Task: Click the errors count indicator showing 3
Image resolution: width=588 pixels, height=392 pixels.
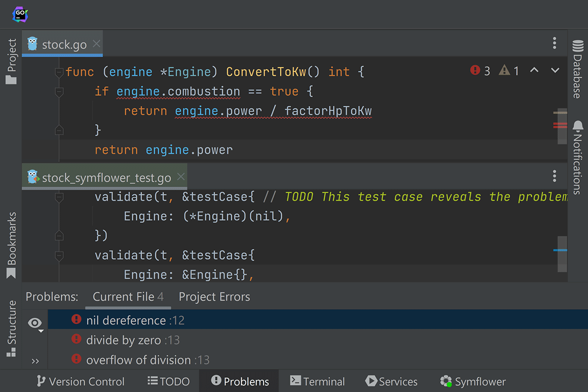Action: point(481,71)
